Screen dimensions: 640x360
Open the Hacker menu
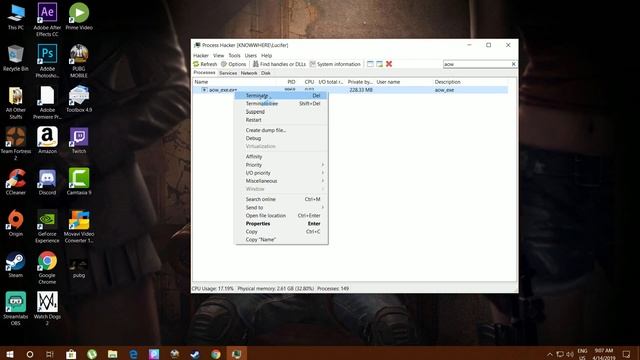click(x=201, y=56)
